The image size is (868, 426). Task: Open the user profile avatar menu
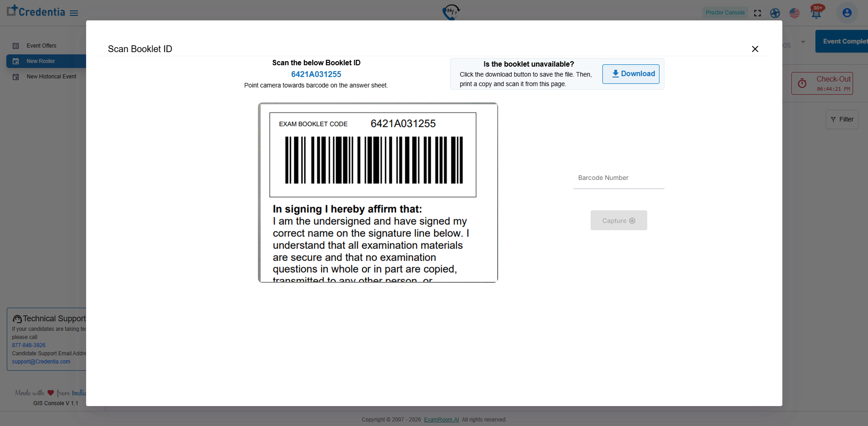tap(847, 13)
